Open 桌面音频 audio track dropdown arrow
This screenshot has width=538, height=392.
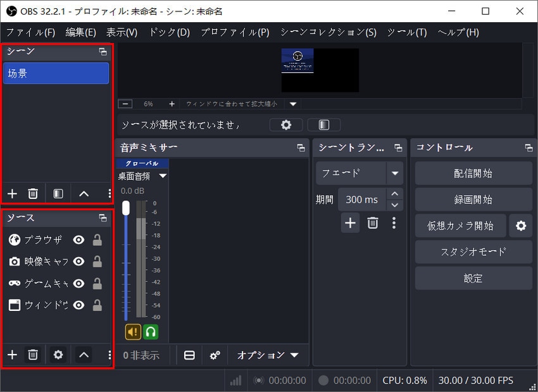click(163, 176)
